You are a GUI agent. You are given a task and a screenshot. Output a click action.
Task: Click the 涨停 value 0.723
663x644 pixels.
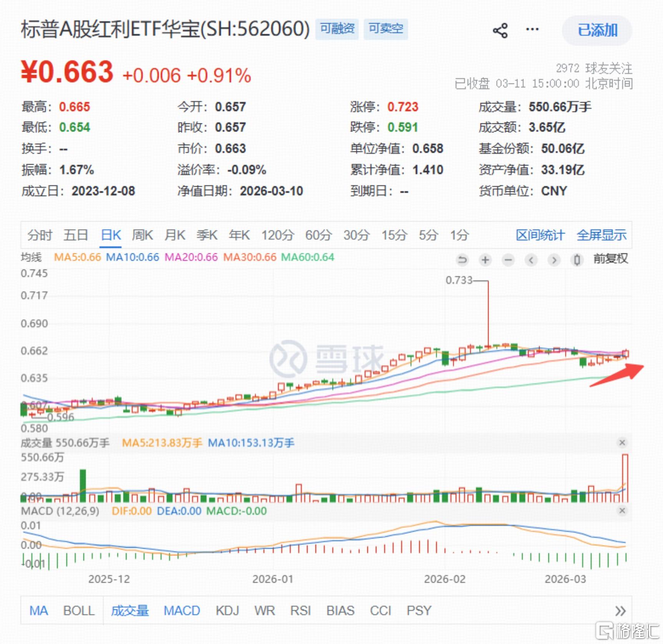[402, 107]
